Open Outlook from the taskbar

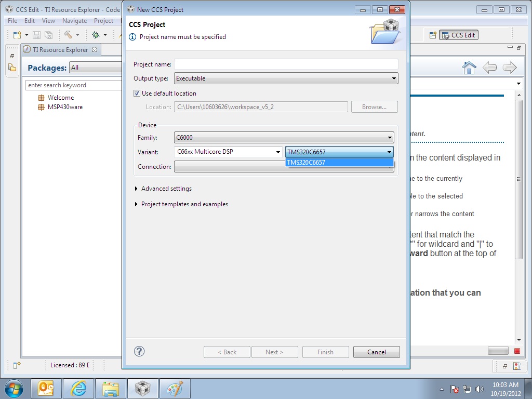46,389
